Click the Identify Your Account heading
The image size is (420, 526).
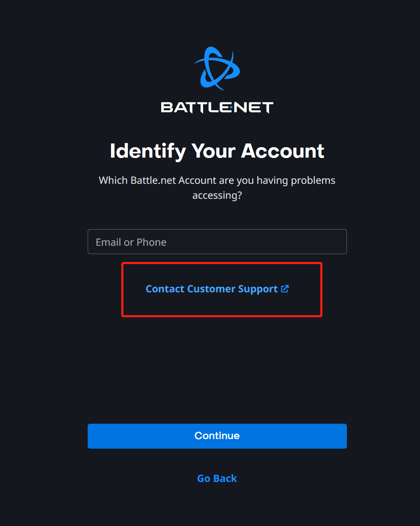click(217, 151)
